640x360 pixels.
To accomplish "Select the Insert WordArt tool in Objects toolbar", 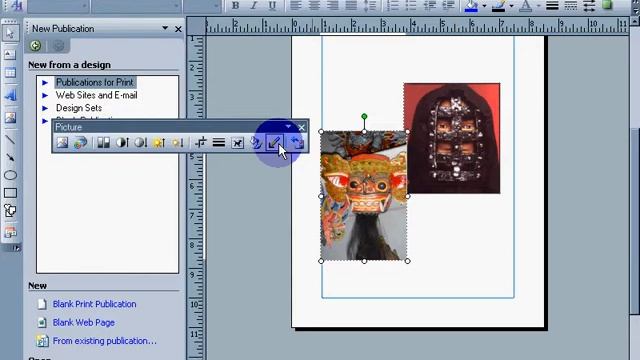I will click(x=10, y=95).
